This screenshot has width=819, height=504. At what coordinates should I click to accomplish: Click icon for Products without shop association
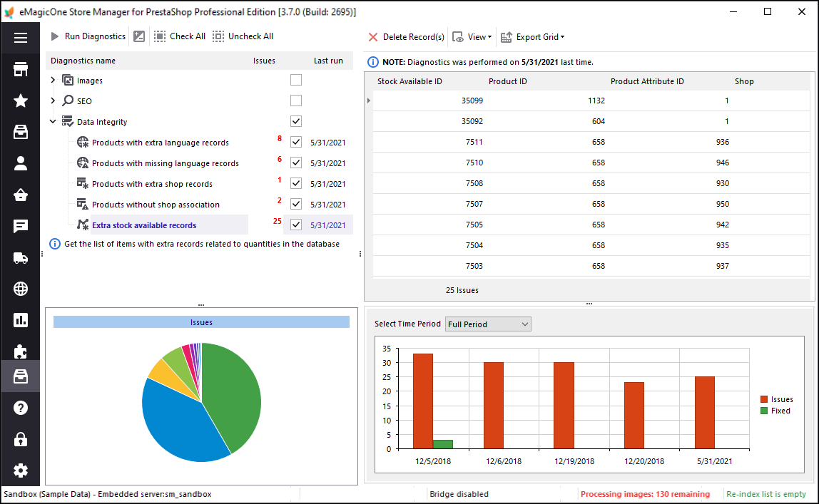pos(83,204)
